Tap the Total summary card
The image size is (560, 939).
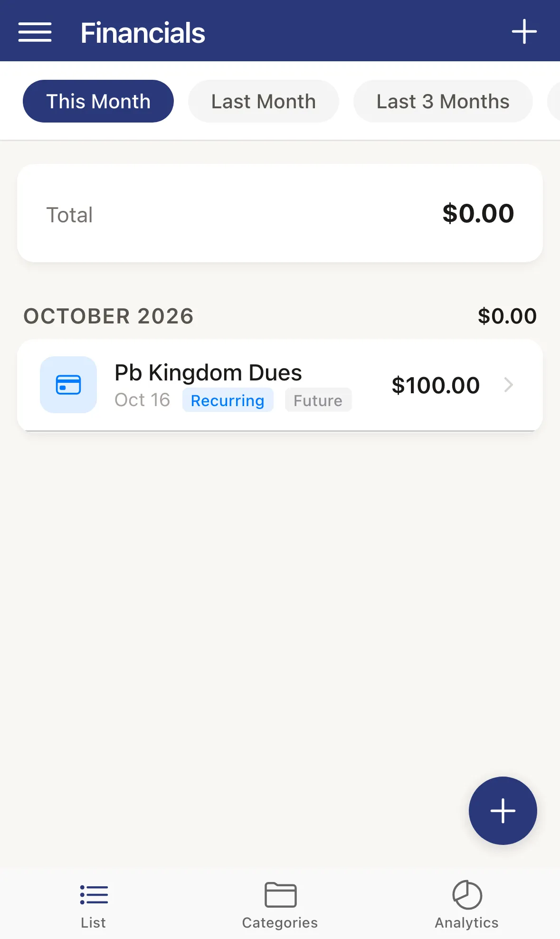coord(280,213)
